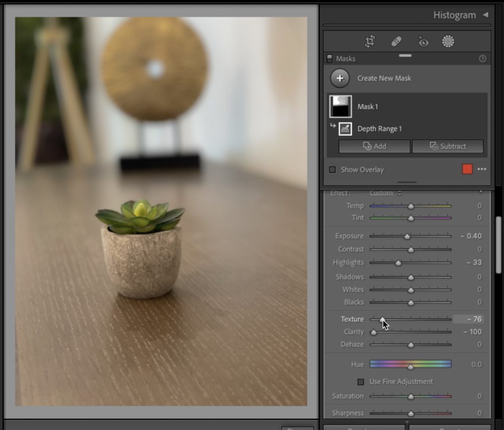Open the Effect Custom preset dropdown
The width and height of the screenshot is (504, 430).
coord(385,193)
